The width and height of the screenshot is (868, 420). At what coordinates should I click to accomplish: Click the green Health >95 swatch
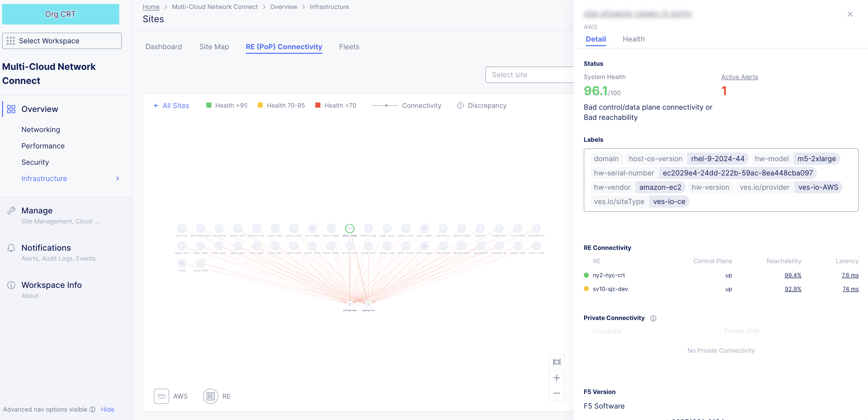(209, 105)
